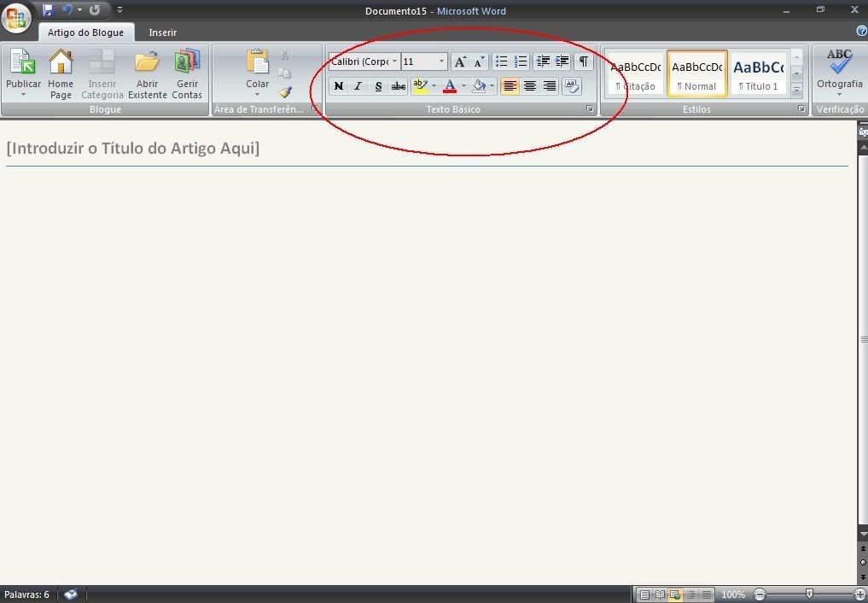
Task: Toggle italic formatting
Action: click(358, 85)
